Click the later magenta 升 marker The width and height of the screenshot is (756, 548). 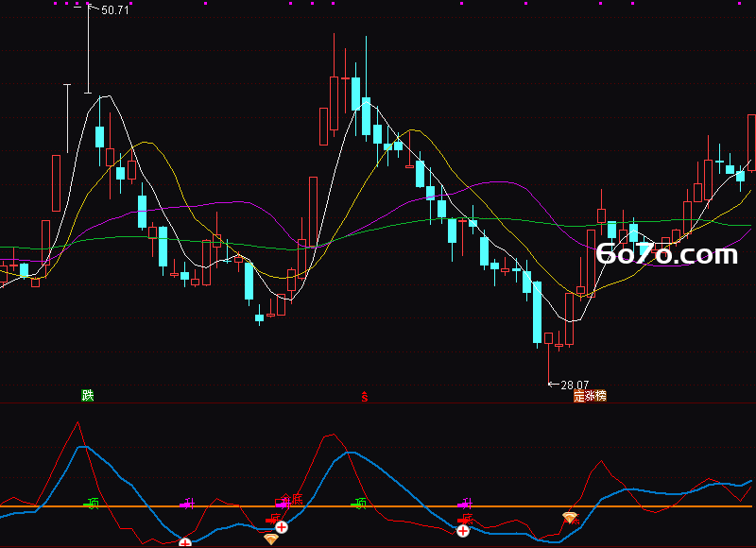click(465, 505)
